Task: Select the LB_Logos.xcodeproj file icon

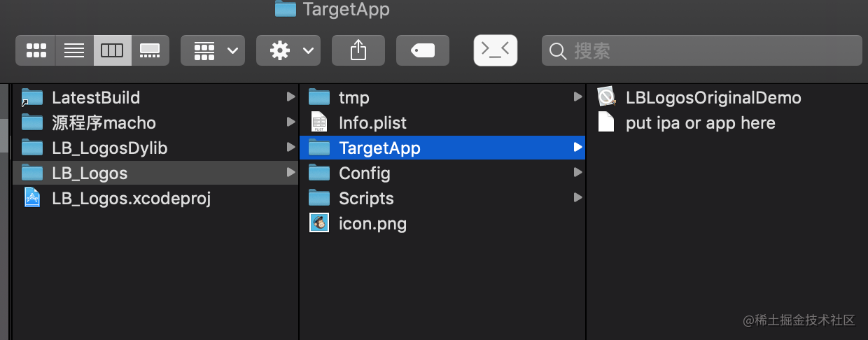Action: point(32,198)
